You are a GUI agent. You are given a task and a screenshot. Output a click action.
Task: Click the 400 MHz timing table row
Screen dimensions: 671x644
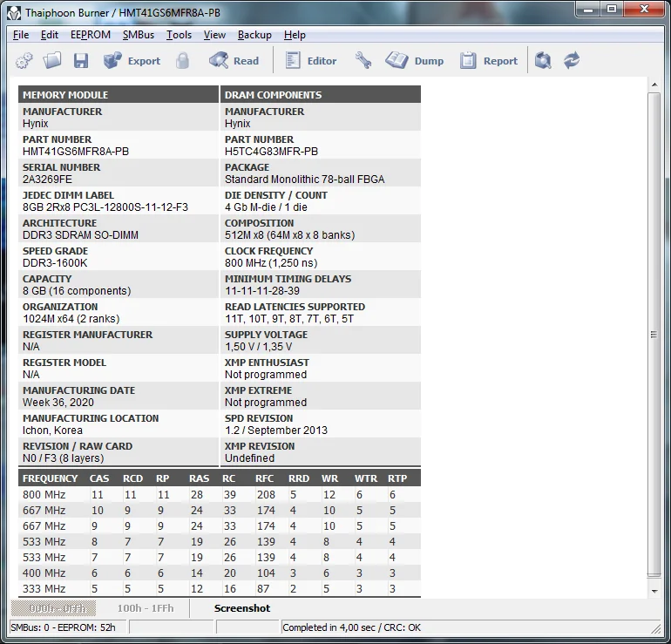(220, 573)
